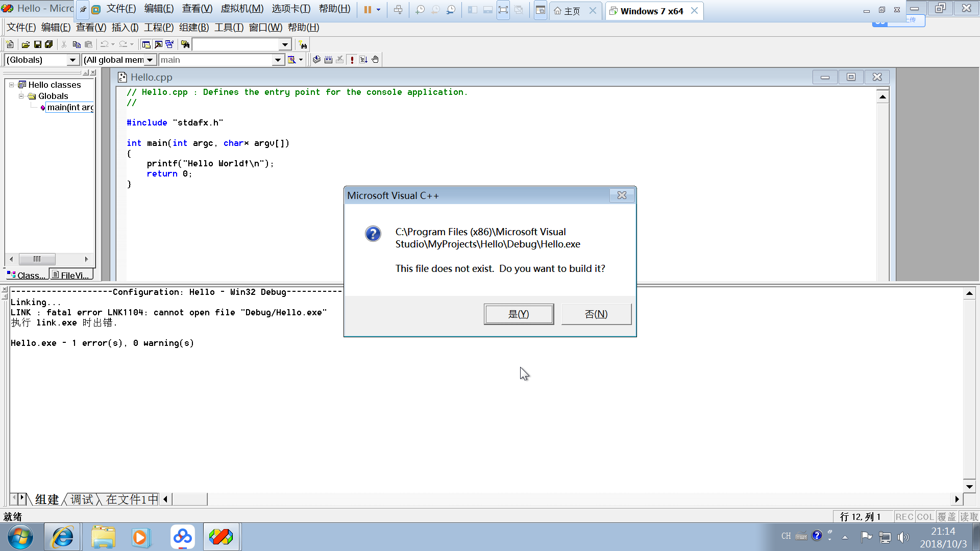Click the Search help binoculars icon
This screenshot has width=980, height=551.
[x=303, y=45]
